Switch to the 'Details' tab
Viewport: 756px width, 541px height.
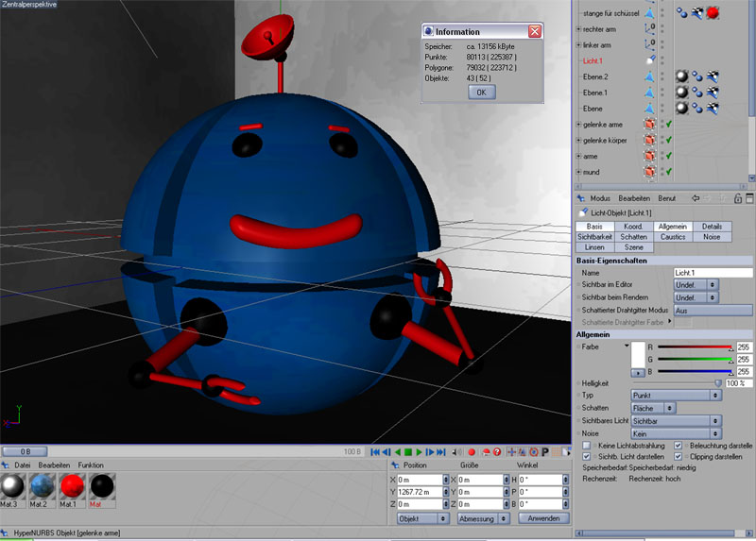pos(712,227)
